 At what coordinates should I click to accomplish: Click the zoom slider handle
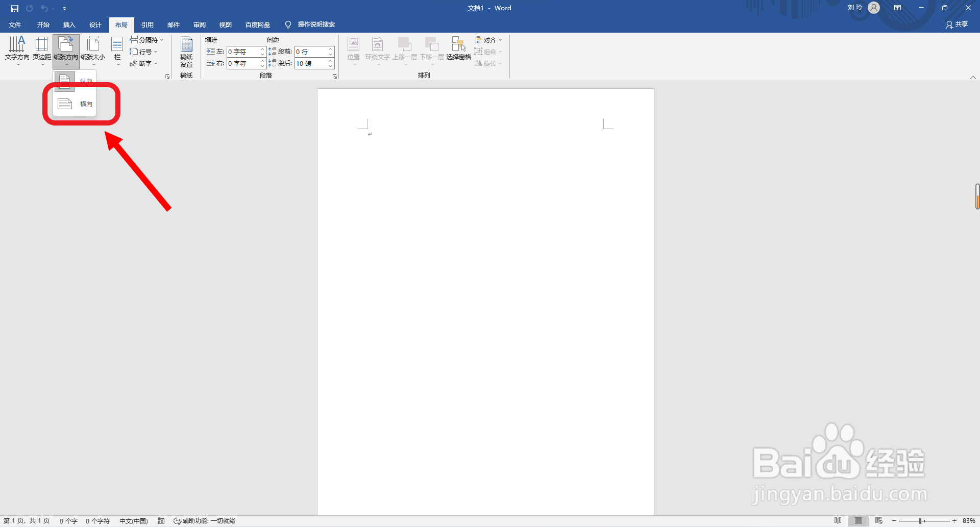(x=920, y=521)
